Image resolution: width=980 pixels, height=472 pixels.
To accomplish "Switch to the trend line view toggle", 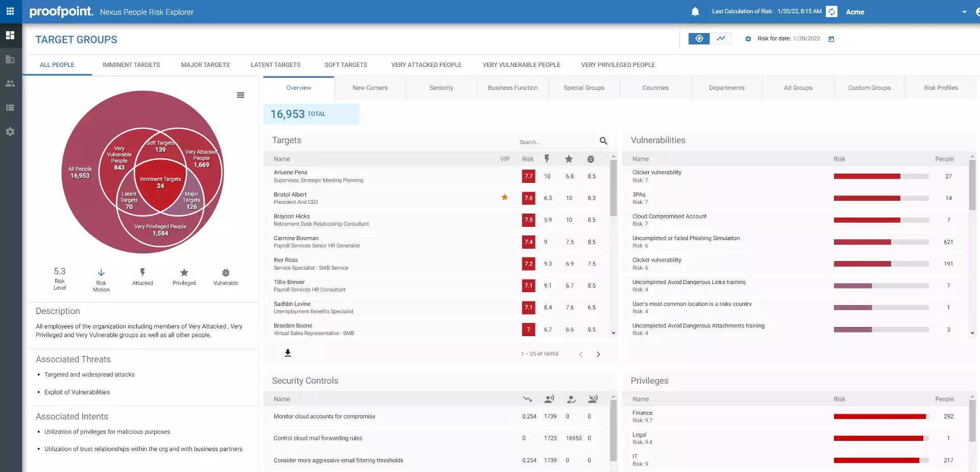I will (x=721, y=39).
